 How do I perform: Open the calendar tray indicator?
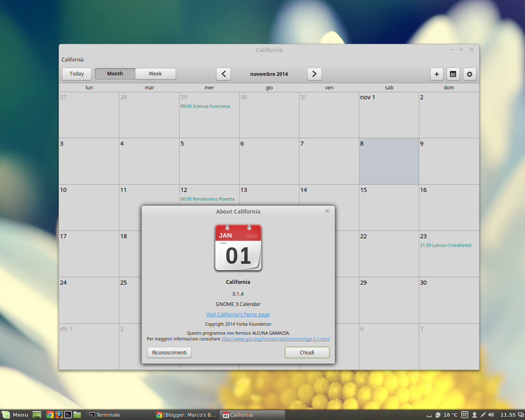(x=465, y=415)
